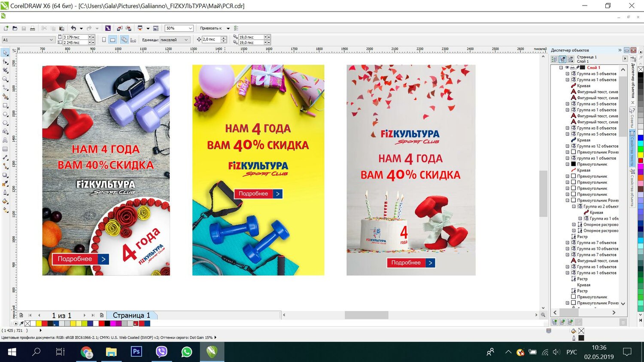The width and height of the screenshot is (644, 362).
Task: Select the Text tool
Action: 5,140
